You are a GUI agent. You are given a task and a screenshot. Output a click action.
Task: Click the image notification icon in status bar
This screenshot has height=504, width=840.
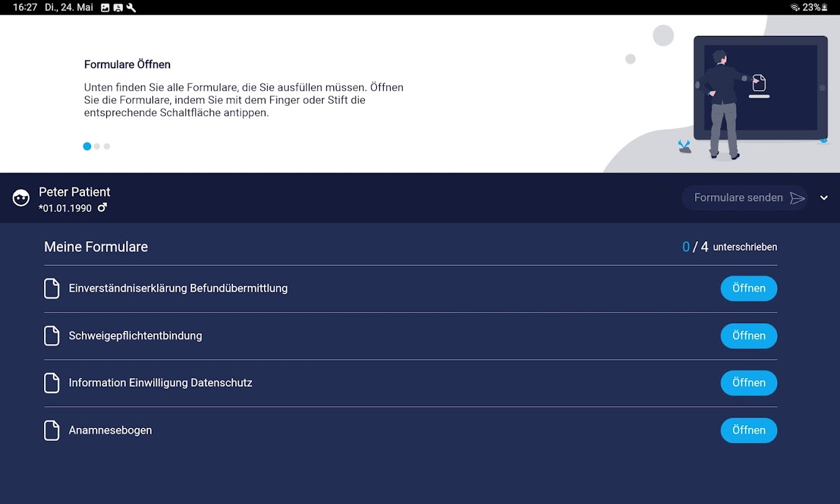[x=105, y=8]
